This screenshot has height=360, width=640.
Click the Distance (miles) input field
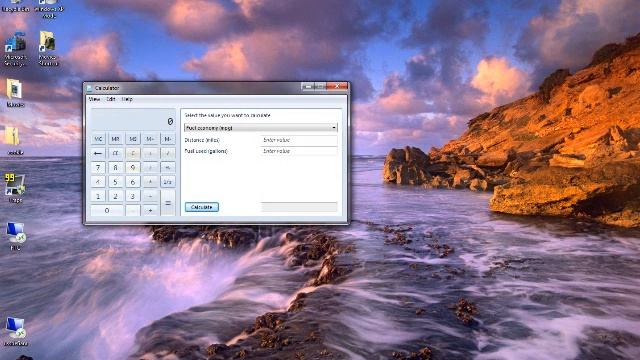(299, 140)
